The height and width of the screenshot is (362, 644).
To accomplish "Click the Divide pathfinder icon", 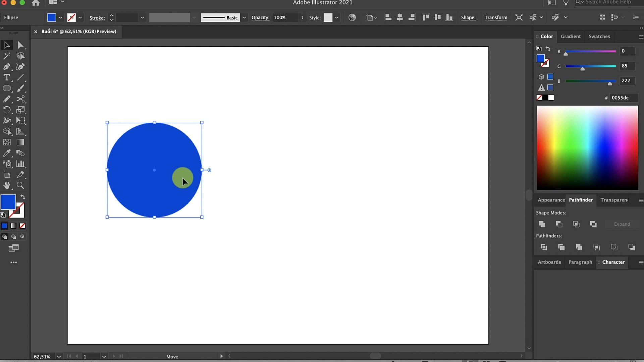I will [x=544, y=247].
